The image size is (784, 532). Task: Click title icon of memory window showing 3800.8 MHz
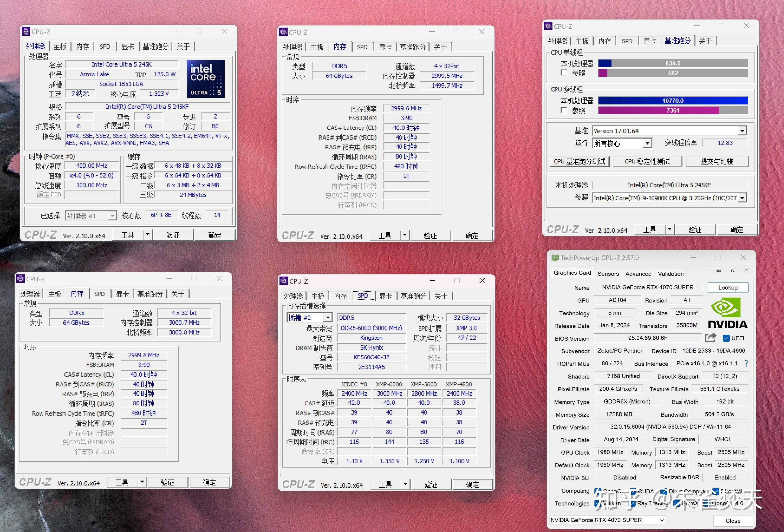21,279
